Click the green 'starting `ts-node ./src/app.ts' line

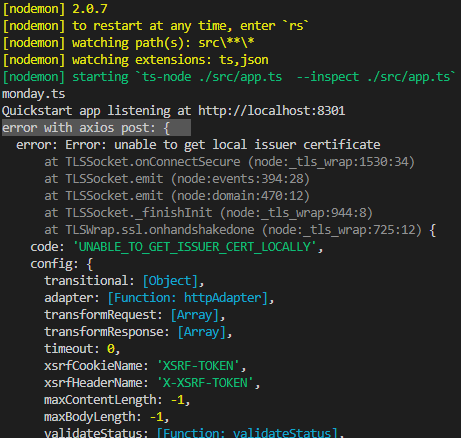229,77
